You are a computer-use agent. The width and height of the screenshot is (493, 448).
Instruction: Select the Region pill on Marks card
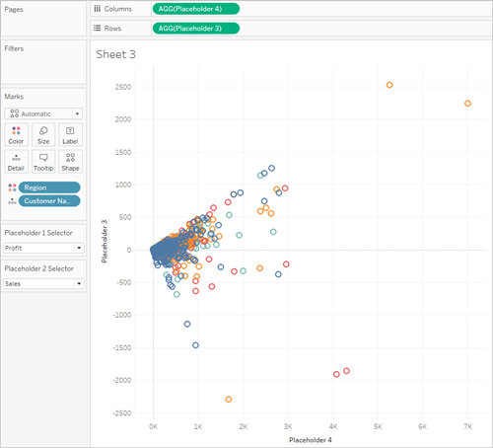[x=49, y=187]
